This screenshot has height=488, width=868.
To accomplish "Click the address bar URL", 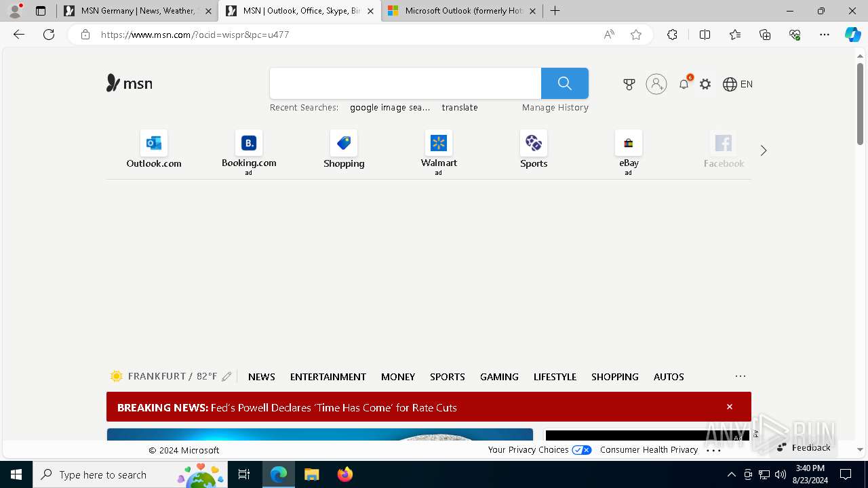I will 195,35.
